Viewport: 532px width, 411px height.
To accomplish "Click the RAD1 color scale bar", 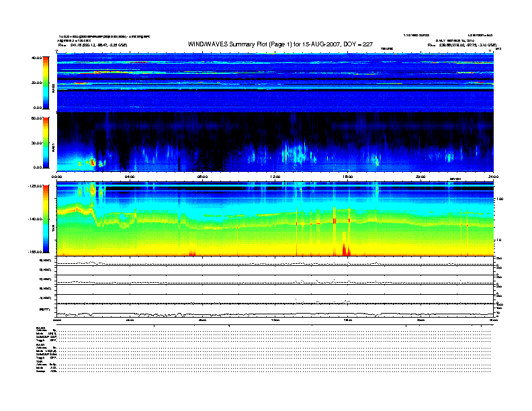I will pyautogui.click(x=46, y=143).
